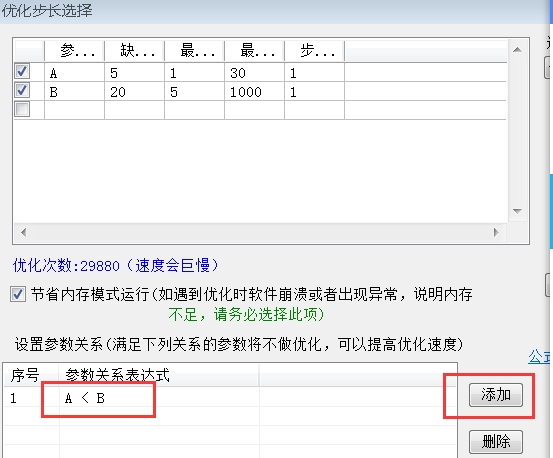Click the scroll left arrow of parameter table
The height and width of the screenshot is (458, 553).
click(23, 232)
